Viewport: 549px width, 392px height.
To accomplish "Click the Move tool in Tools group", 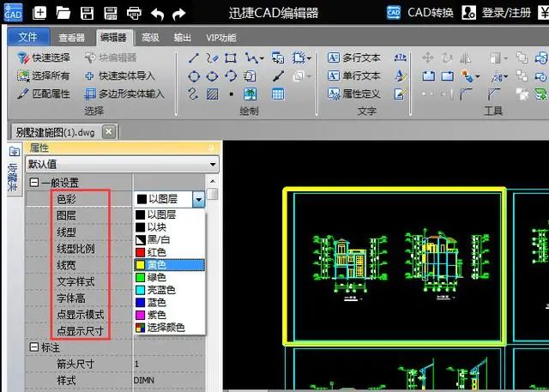I will [x=428, y=57].
